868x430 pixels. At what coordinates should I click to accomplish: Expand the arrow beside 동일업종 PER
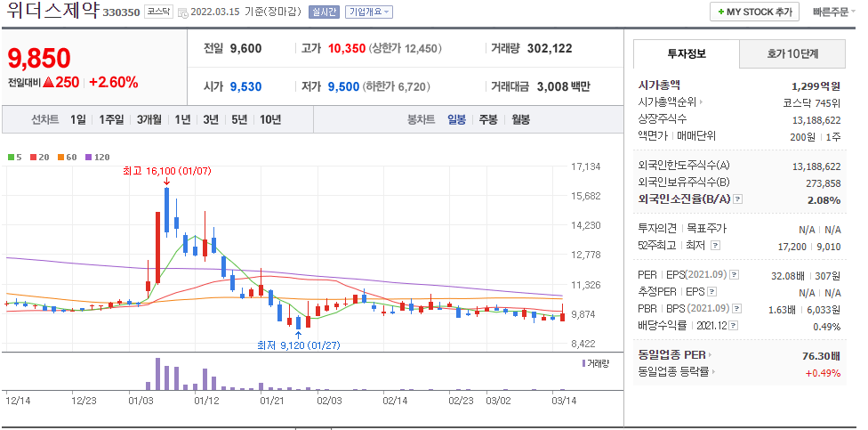pyautogui.click(x=711, y=355)
